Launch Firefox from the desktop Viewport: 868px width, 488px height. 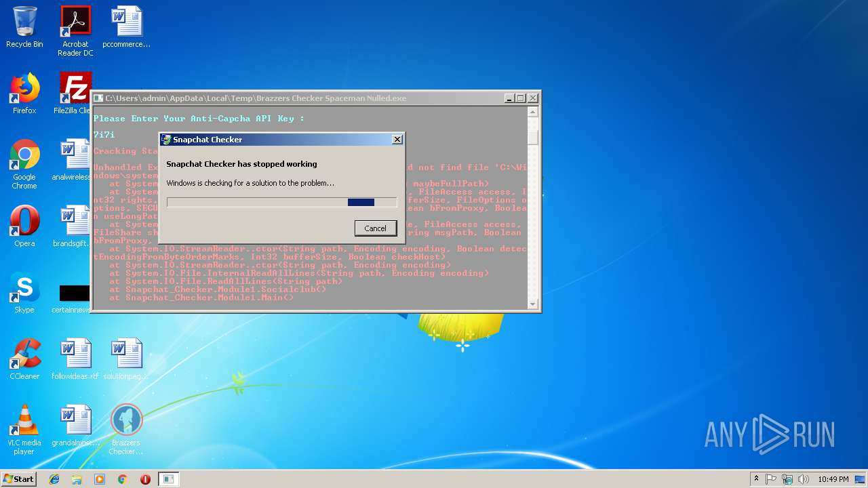(24, 94)
